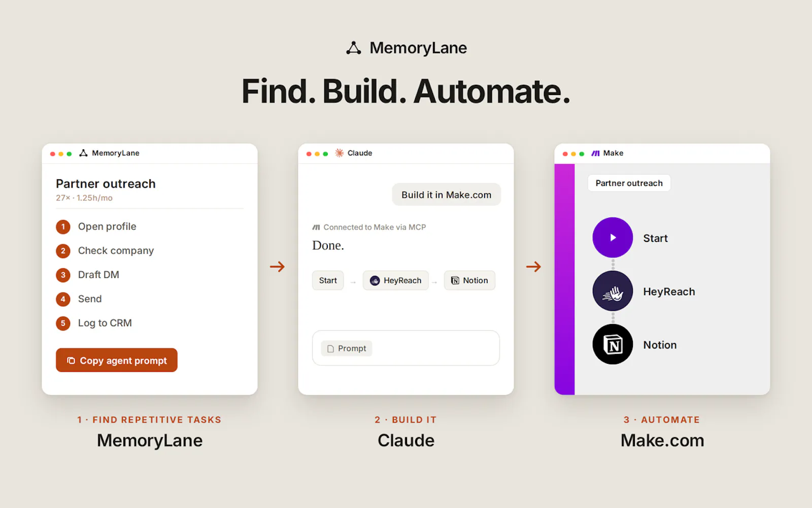Focus the Claude message input box
Viewport: 812px width, 508px height.
pos(406,348)
